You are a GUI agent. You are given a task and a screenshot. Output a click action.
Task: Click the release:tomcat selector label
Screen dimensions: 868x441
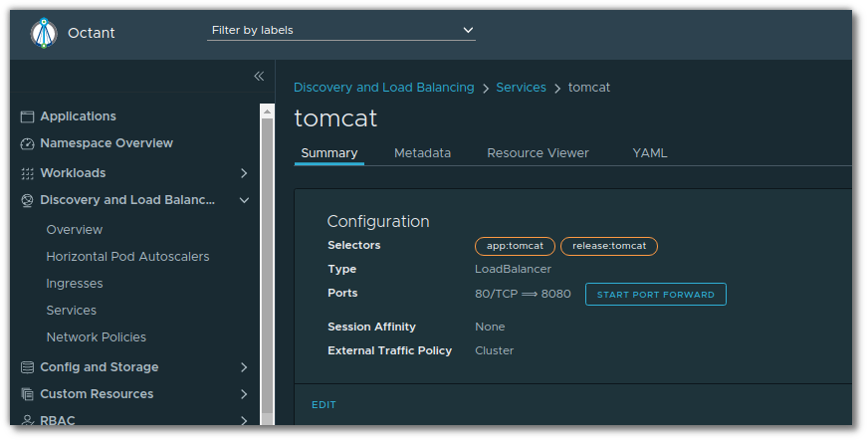click(609, 246)
